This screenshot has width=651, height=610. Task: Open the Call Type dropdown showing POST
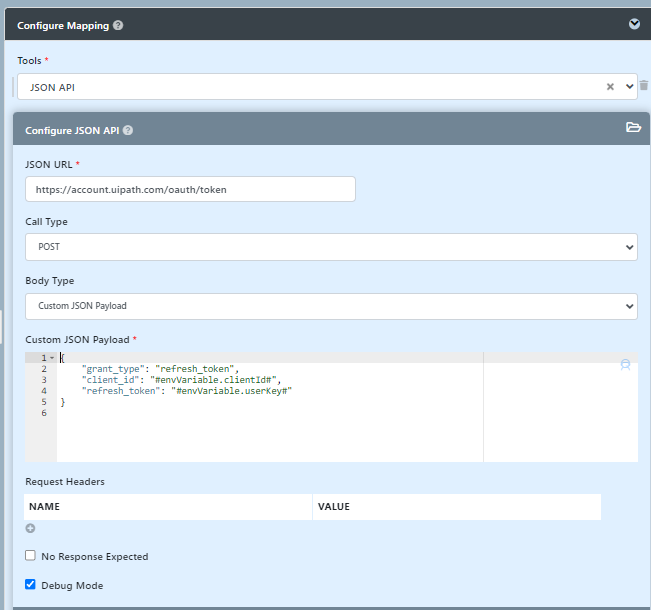click(330, 246)
